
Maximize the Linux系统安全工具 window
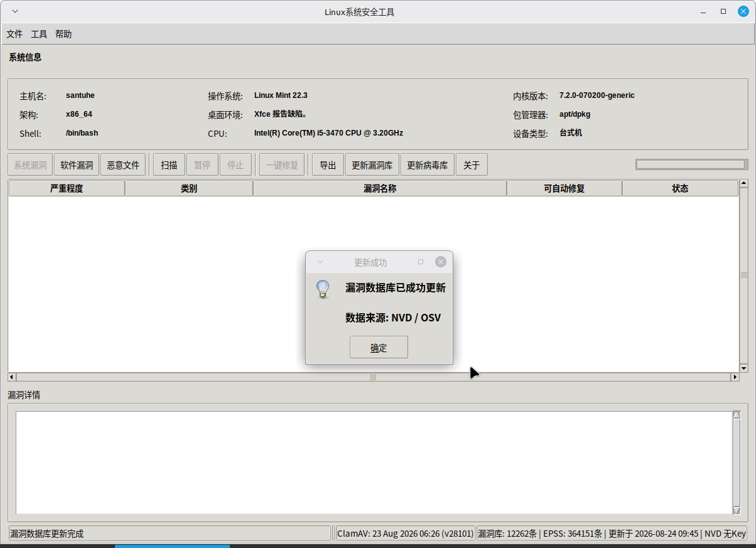[x=723, y=12]
